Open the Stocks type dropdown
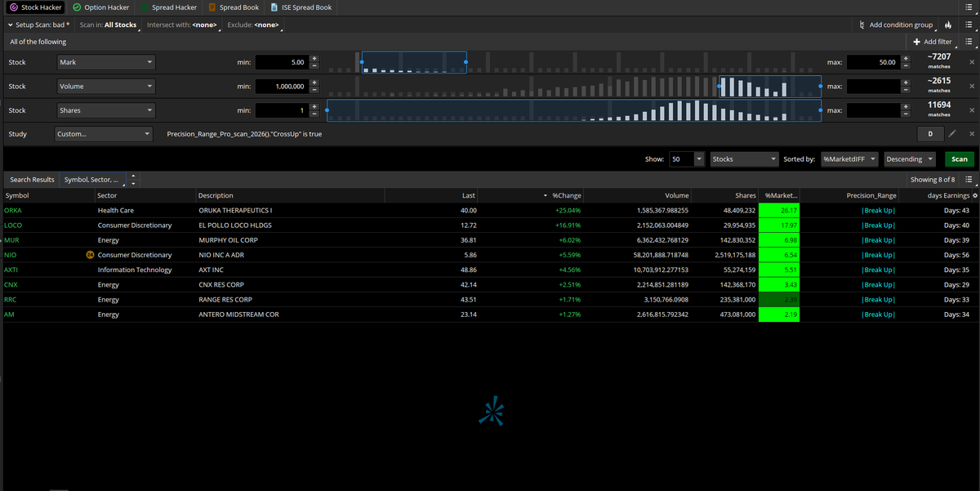 click(x=744, y=159)
